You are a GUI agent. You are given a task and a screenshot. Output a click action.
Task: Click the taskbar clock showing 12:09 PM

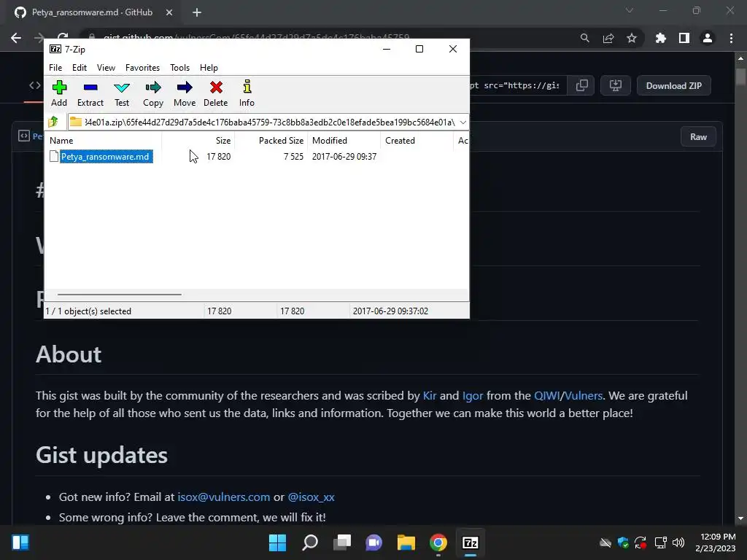[716, 542]
